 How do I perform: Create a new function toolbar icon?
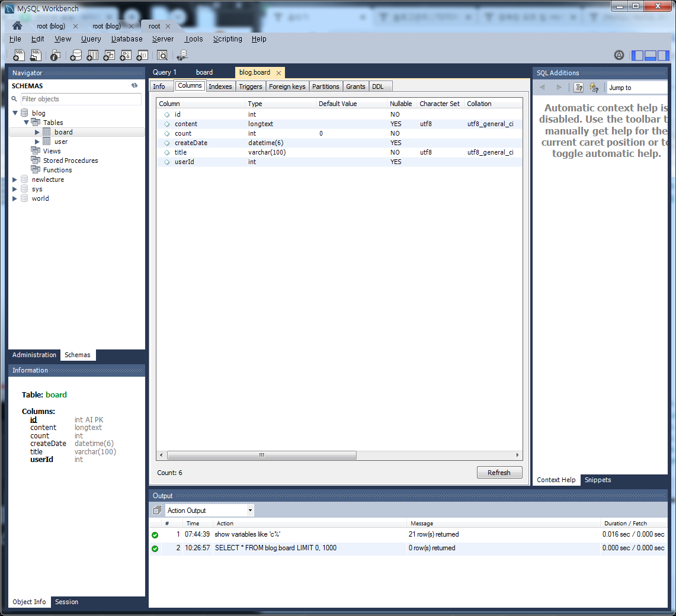point(142,55)
